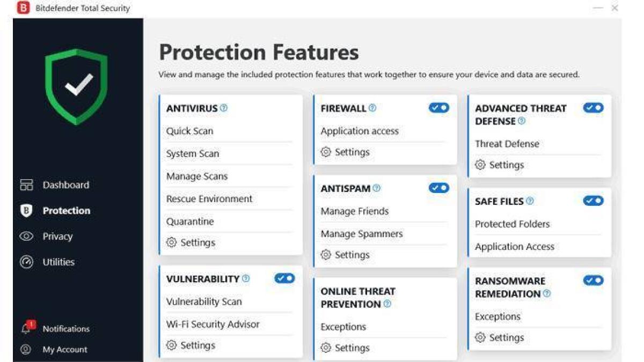Disable the Firewall toggle

point(439,107)
